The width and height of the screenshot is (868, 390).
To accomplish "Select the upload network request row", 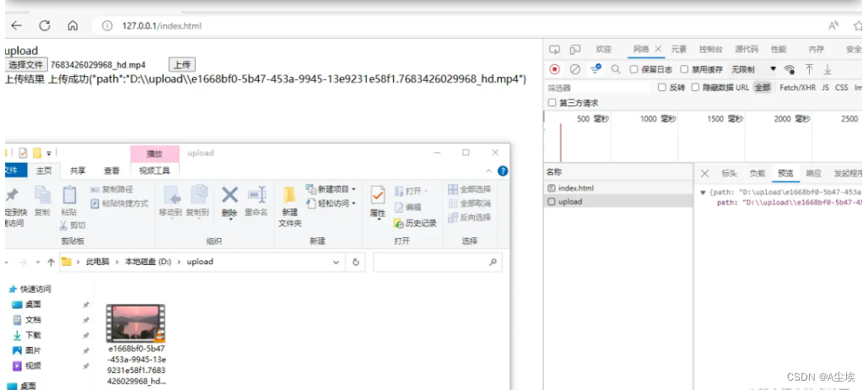I will tap(617, 202).
